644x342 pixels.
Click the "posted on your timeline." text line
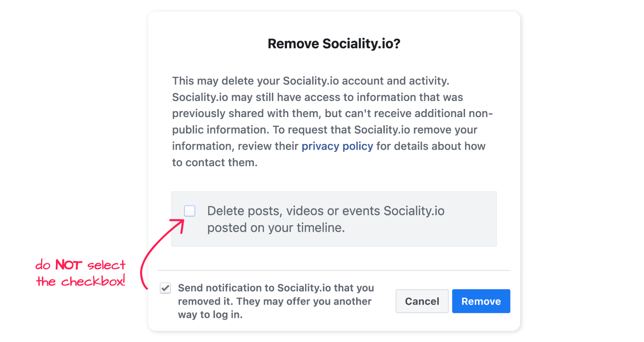(x=276, y=228)
